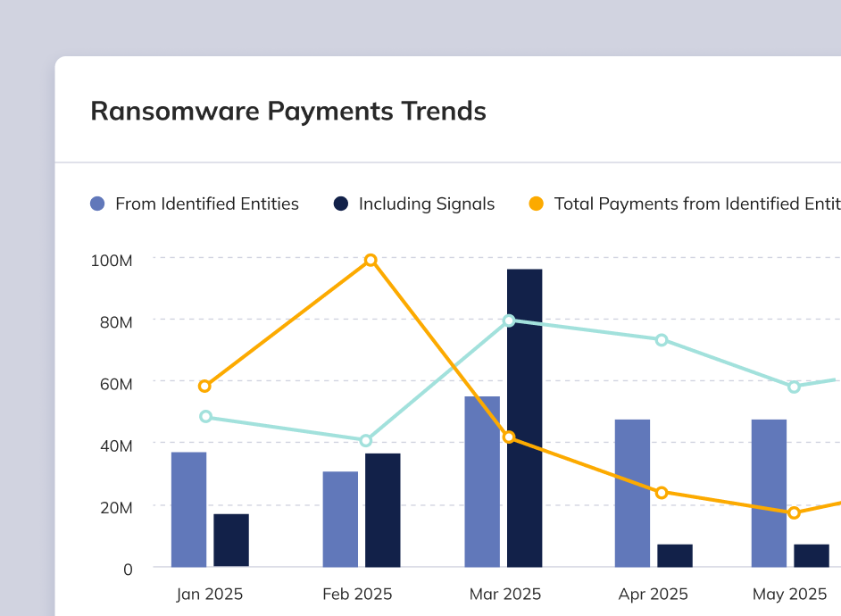
Task: Click the orange data point at May 2025
Action: pos(794,512)
